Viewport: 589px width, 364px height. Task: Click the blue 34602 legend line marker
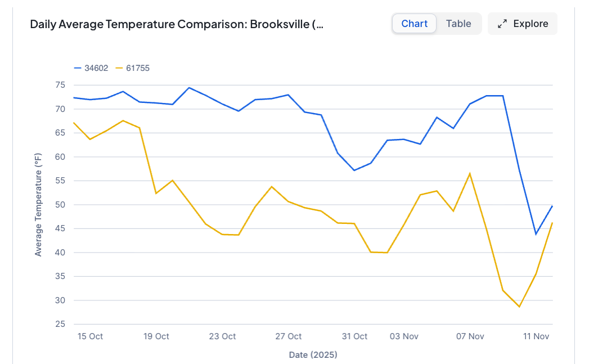[x=78, y=68]
